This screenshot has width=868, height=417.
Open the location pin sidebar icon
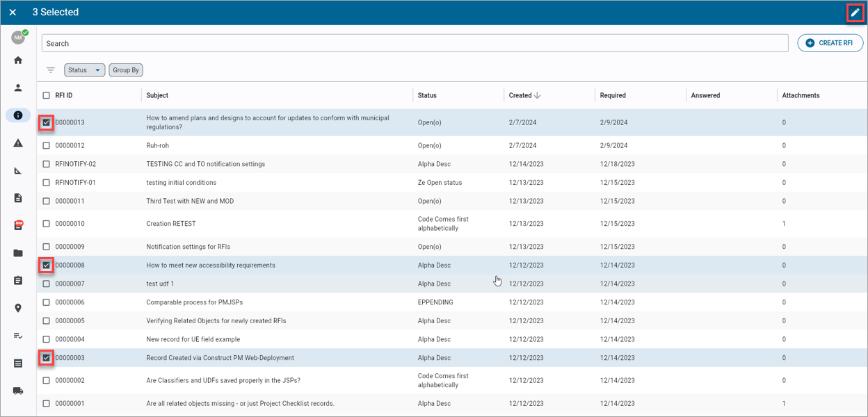pyautogui.click(x=18, y=309)
